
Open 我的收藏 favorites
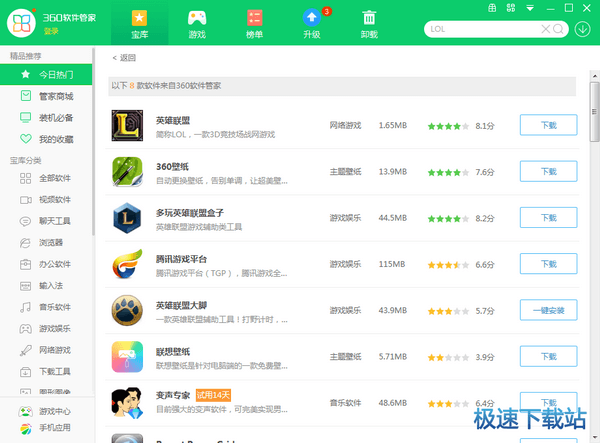46,139
